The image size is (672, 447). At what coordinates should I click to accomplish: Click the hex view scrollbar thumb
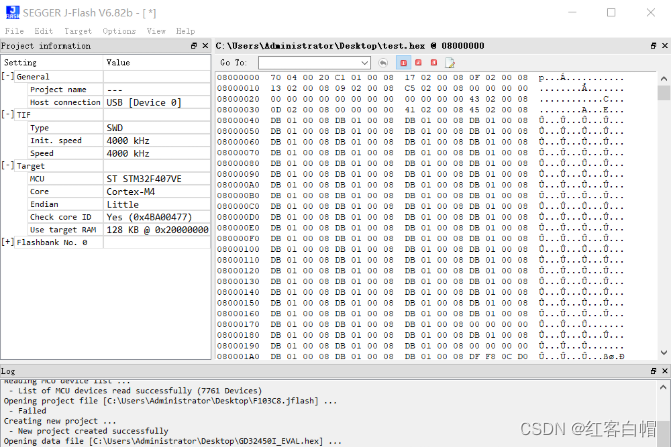664,93
